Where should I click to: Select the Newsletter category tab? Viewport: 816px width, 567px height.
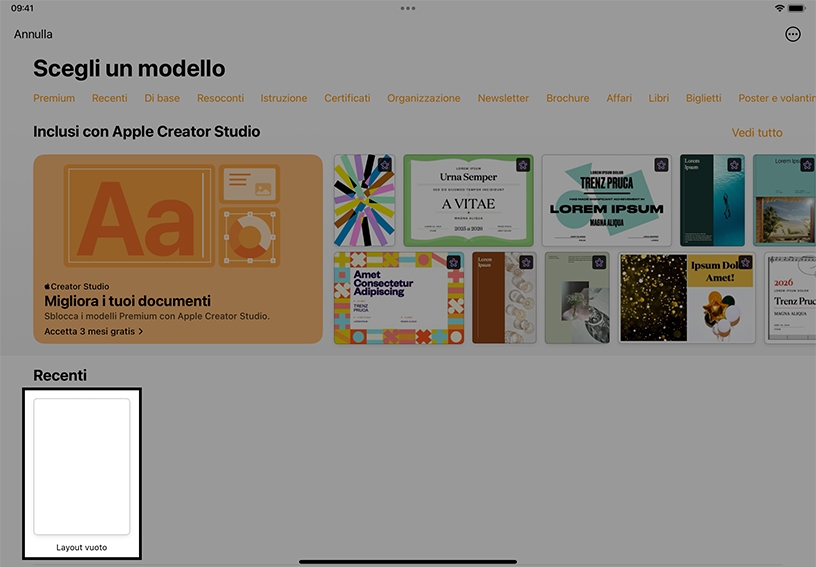tap(503, 98)
